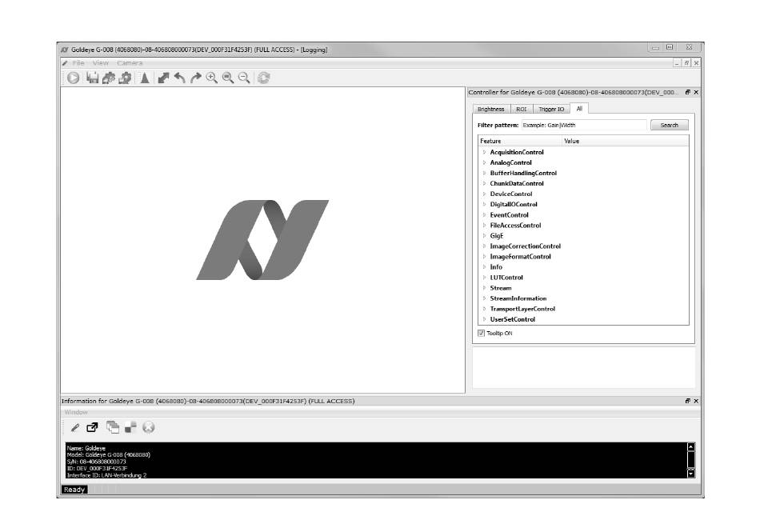760x532 pixels.
Task: Expand the DeviceControl node
Action: 484,194
